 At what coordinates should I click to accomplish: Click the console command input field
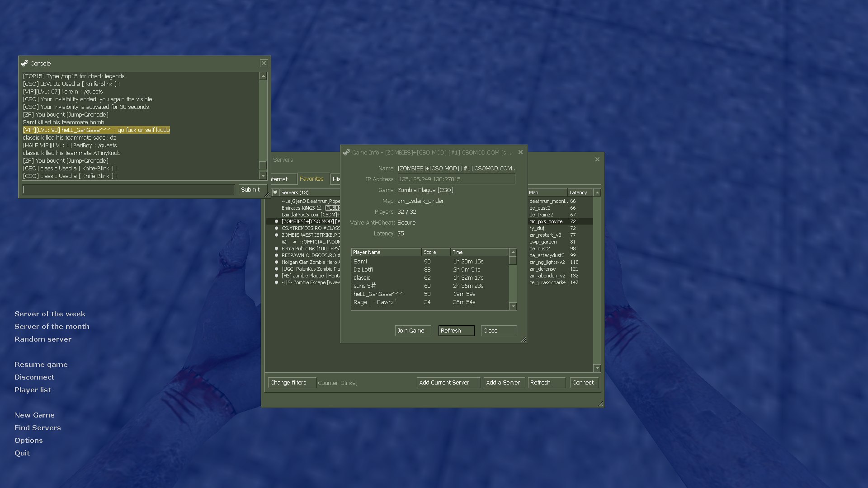[129, 190]
